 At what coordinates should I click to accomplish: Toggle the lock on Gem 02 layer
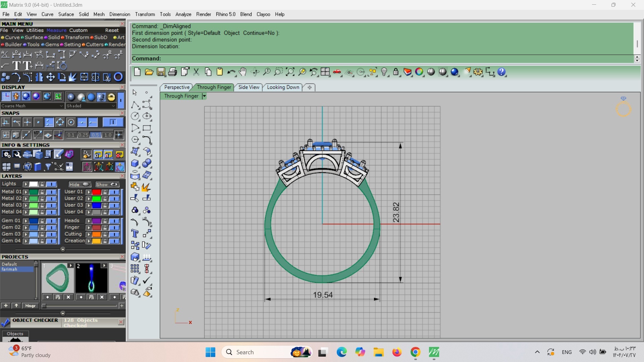[42, 228]
